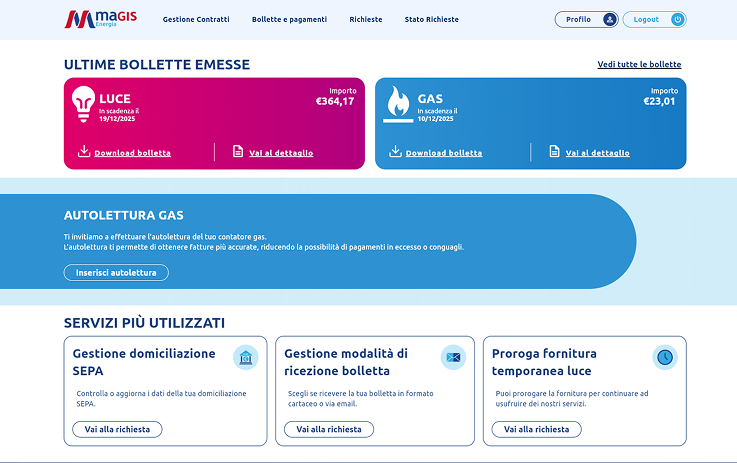
Task: Open the SEPA domiciliation request
Action: click(117, 429)
